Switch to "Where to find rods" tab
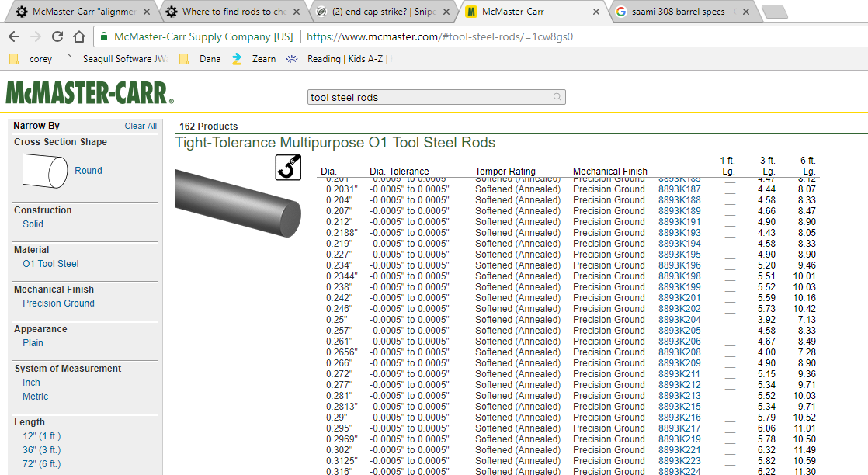This screenshot has height=475, width=868. coord(234,12)
